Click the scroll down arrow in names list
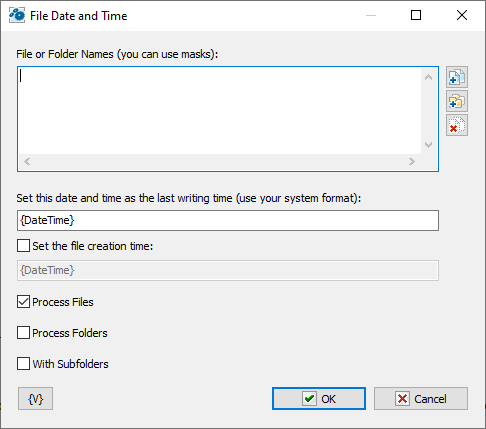 (428, 145)
